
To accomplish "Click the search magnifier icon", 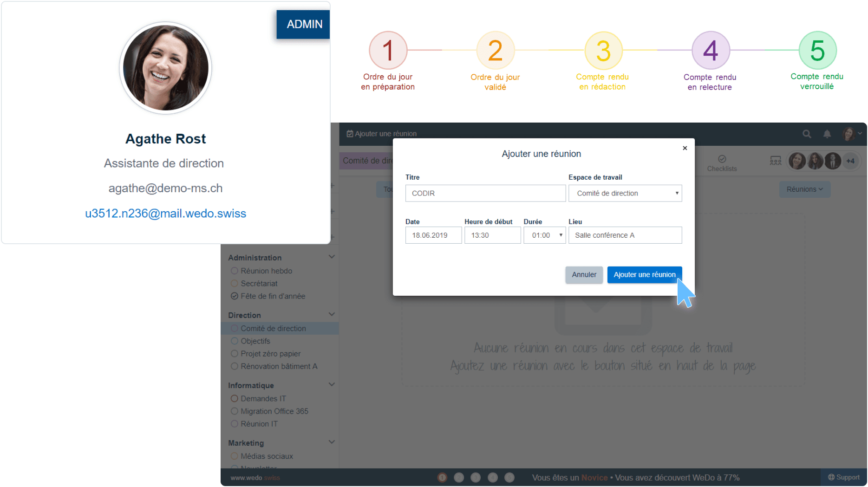I will coord(807,134).
